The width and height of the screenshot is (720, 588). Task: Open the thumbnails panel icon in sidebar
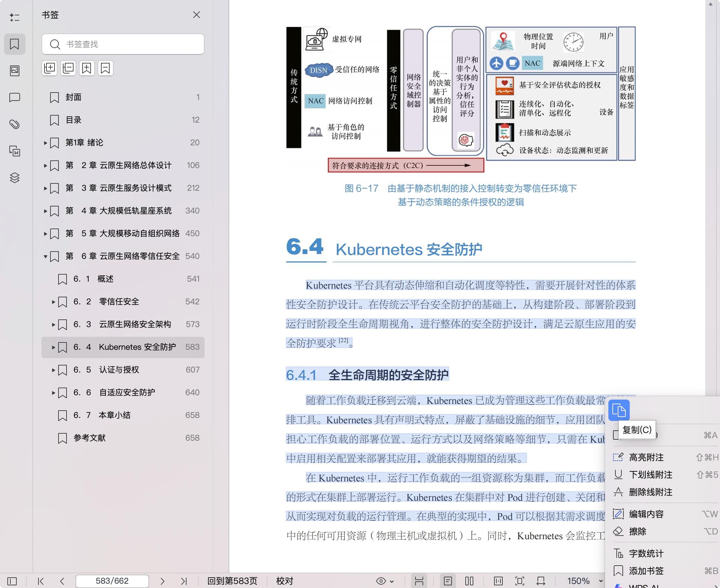coord(15,70)
